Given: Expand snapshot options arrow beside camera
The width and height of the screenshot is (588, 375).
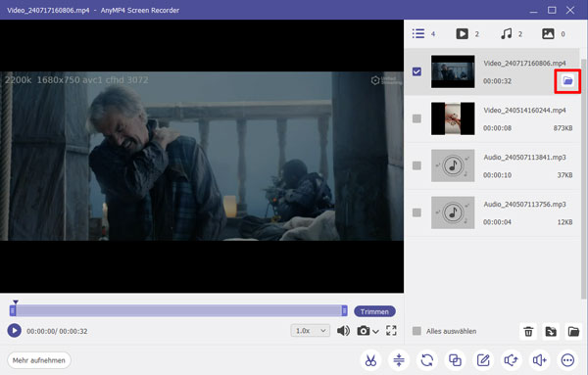Looking at the screenshot, I should (x=375, y=332).
